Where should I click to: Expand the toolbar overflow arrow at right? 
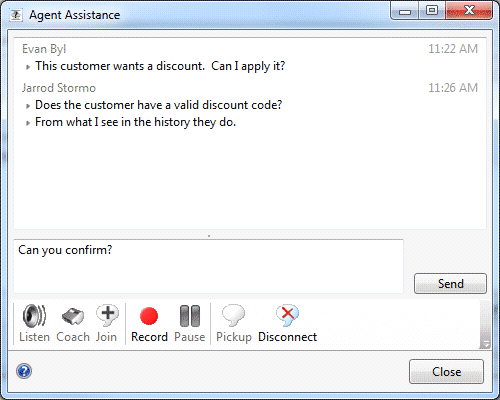pos(485,344)
